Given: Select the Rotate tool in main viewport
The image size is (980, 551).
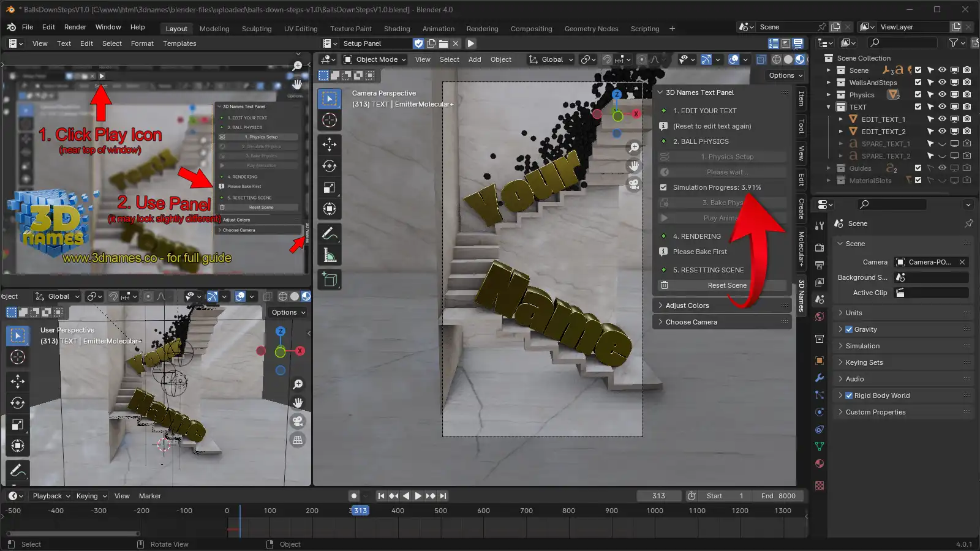Looking at the screenshot, I should pos(330,166).
